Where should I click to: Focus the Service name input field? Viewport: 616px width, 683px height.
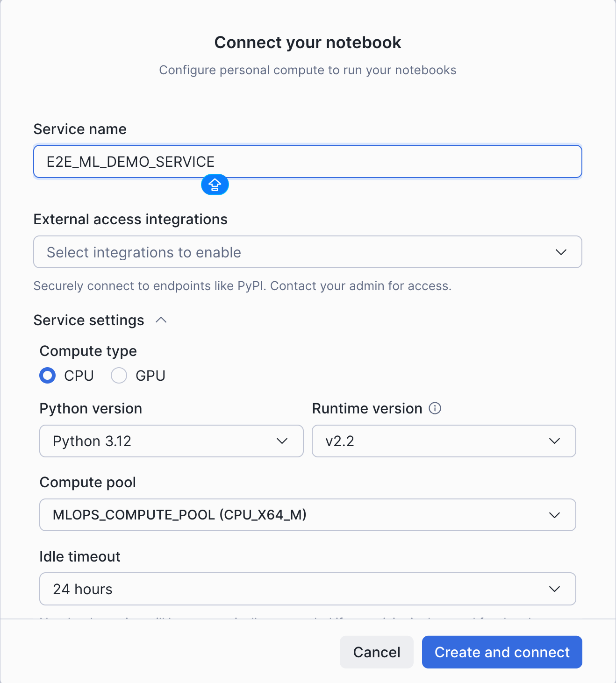374,162
